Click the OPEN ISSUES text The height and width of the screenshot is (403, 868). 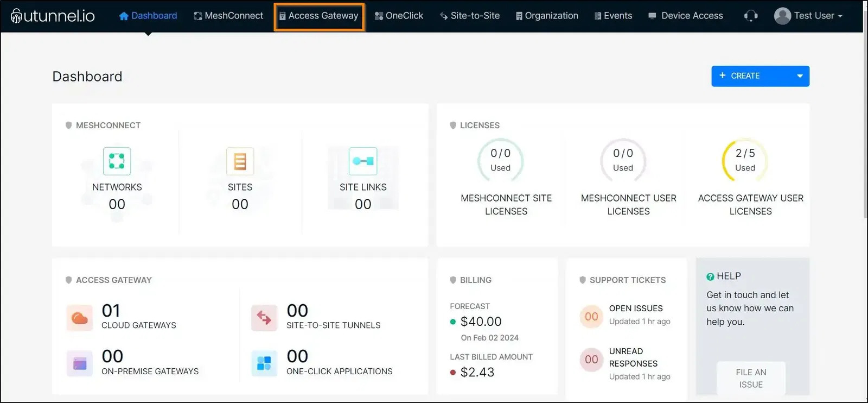pos(636,308)
